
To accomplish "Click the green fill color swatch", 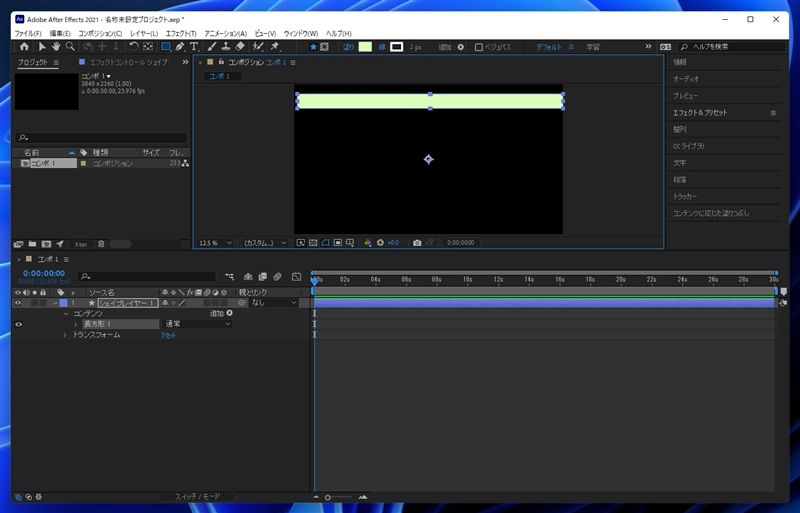I will [365, 47].
